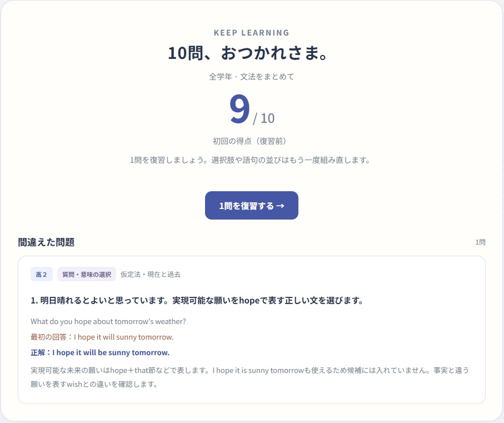Click the What do you hope prompt
Viewport: 504px width, 423px height.
click(x=108, y=321)
